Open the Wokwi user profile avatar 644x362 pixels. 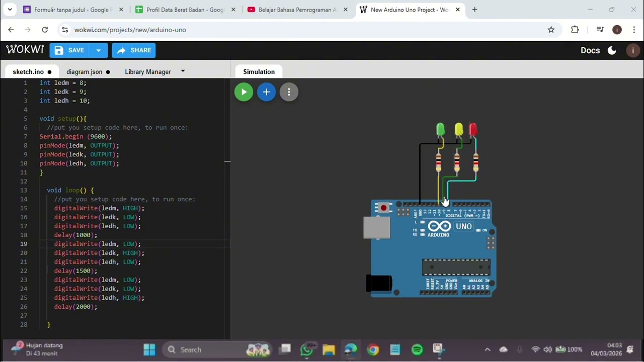633,50
